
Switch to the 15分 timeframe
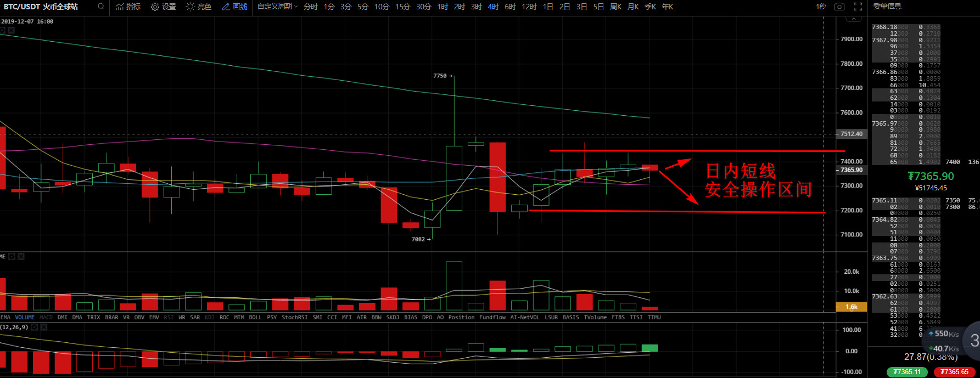point(402,7)
